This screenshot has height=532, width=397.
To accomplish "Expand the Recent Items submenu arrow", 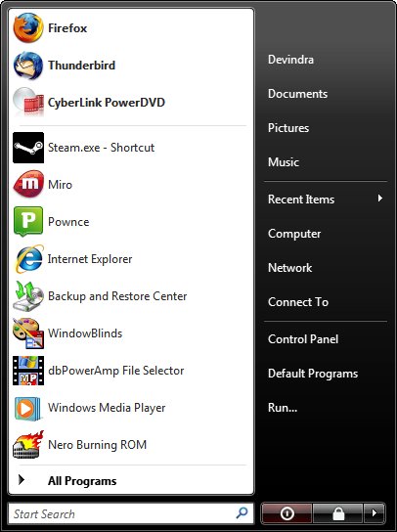I will coord(380,199).
